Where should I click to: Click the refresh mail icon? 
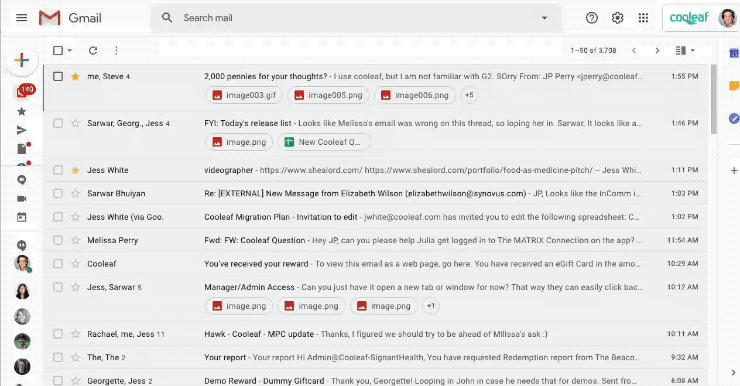[93, 50]
